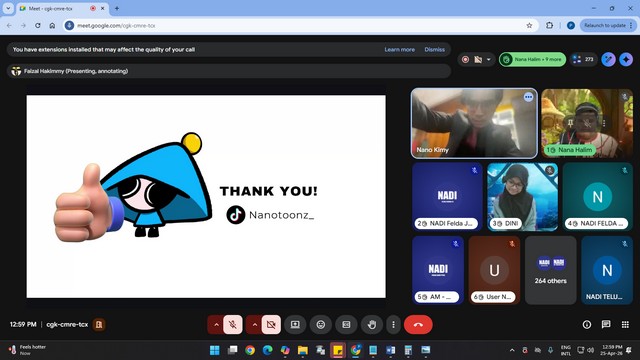Click the red leave call button
The width and height of the screenshot is (640, 360).
click(x=418, y=325)
